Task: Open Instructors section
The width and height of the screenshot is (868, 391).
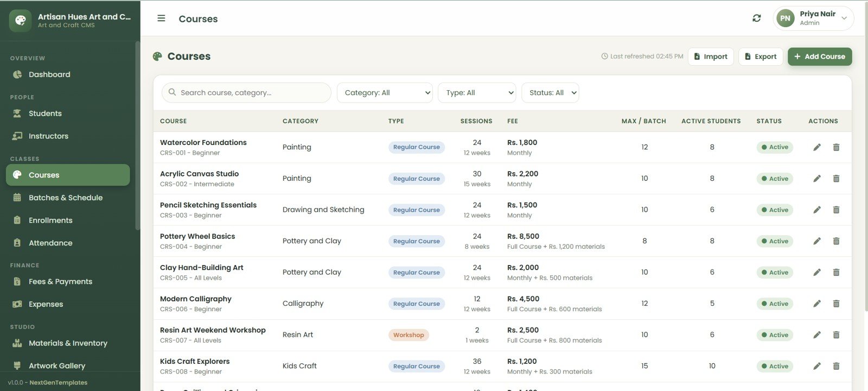Action: 68,136
